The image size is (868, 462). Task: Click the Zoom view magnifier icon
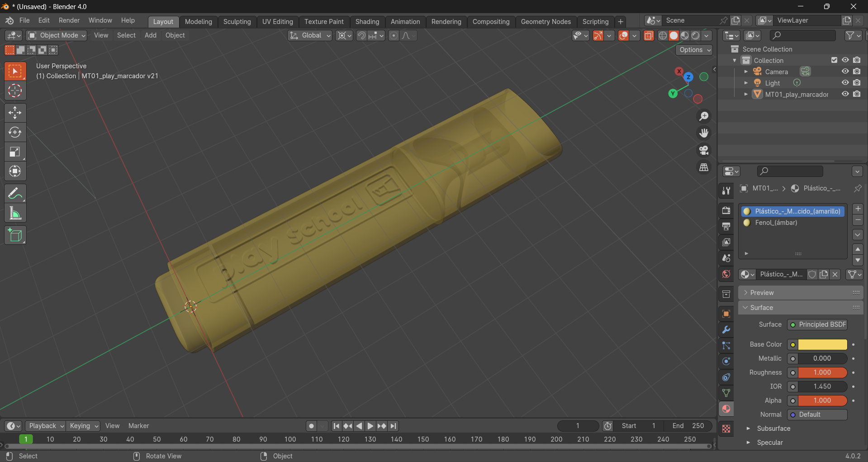[x=704, y=116]
